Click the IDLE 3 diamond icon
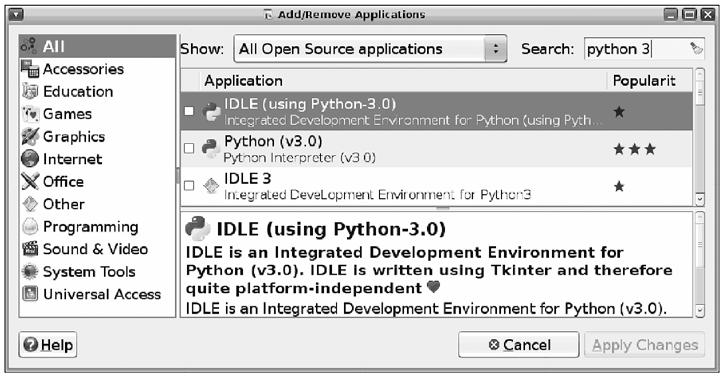Image resolution: width=724 pixels, height=377 pixels. pyautogui.click(x=211, y=186)
